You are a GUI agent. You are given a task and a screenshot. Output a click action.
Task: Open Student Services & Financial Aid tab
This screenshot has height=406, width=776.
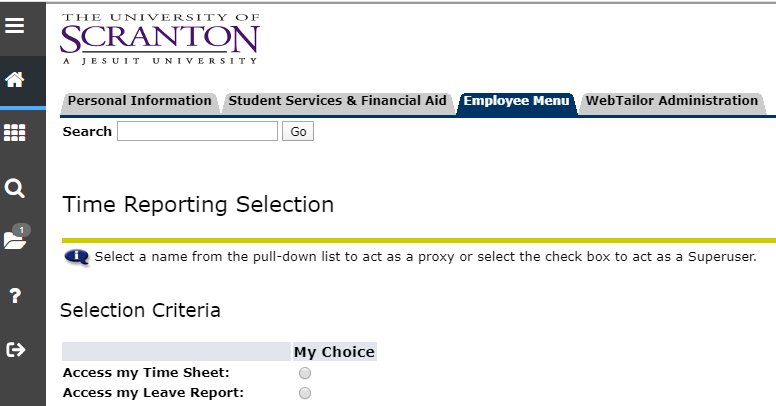[x=338, y=101]
